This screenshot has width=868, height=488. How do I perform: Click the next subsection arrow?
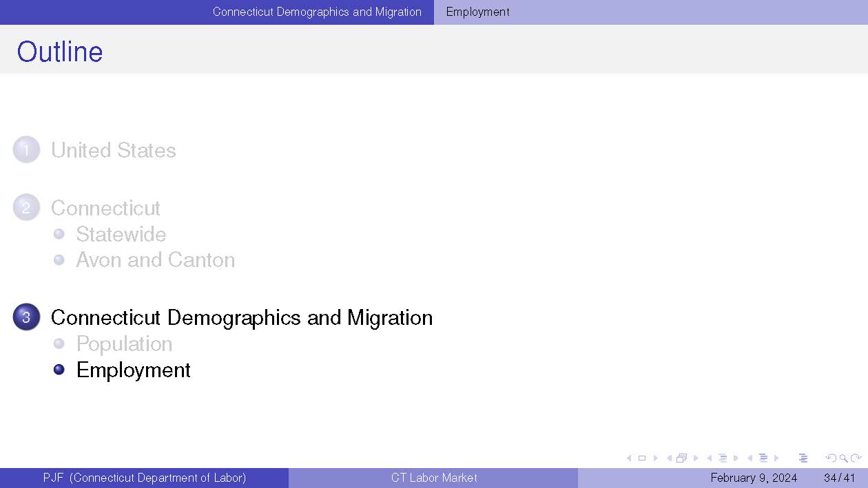tap(736, 458)
